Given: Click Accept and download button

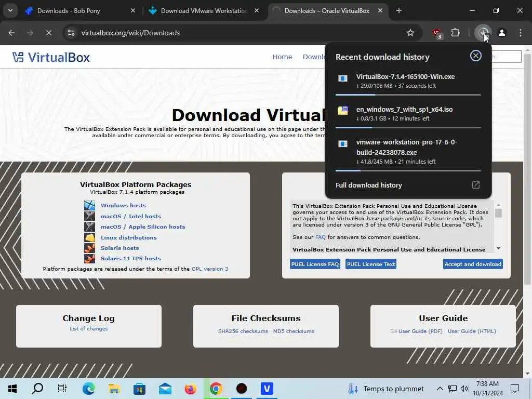Looking at the screenshot, I should (473, 264).
